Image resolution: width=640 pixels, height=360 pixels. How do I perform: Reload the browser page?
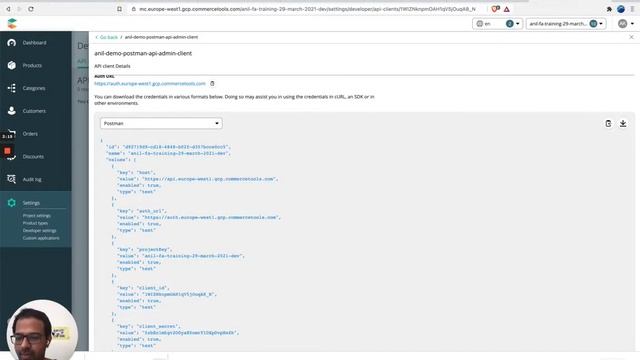[31, 9]
